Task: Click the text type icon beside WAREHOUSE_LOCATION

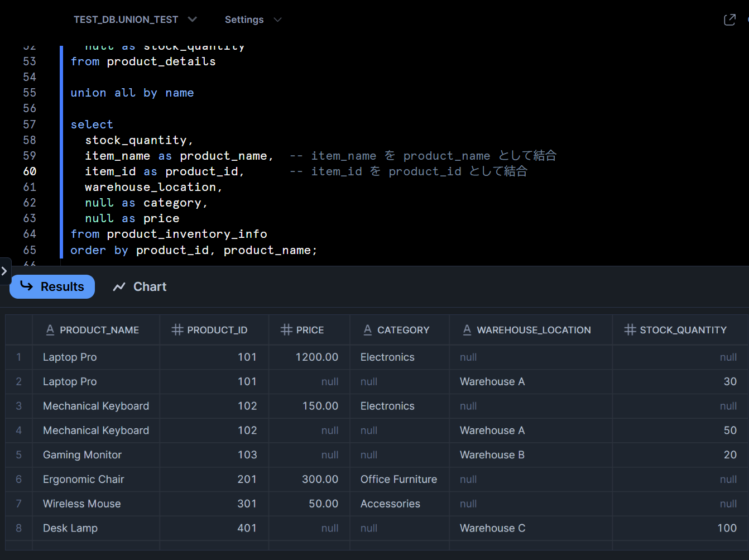Action: 467,330
